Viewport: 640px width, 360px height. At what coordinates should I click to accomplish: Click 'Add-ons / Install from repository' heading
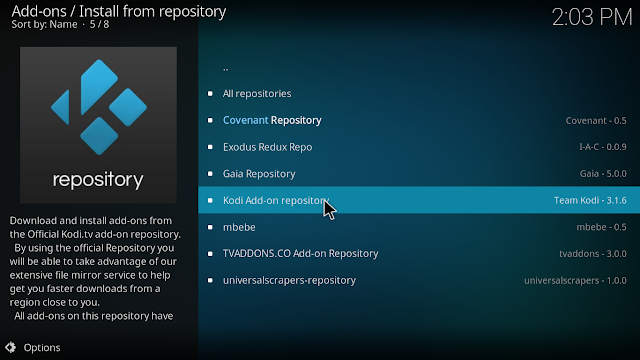(119, 11)
